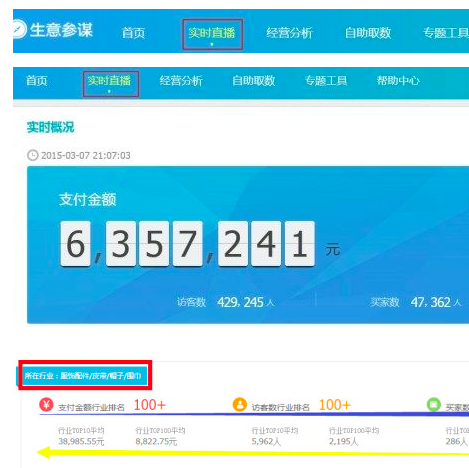
Task: Click the green buyer ranking icon
Action: click(x=434, y=405)
